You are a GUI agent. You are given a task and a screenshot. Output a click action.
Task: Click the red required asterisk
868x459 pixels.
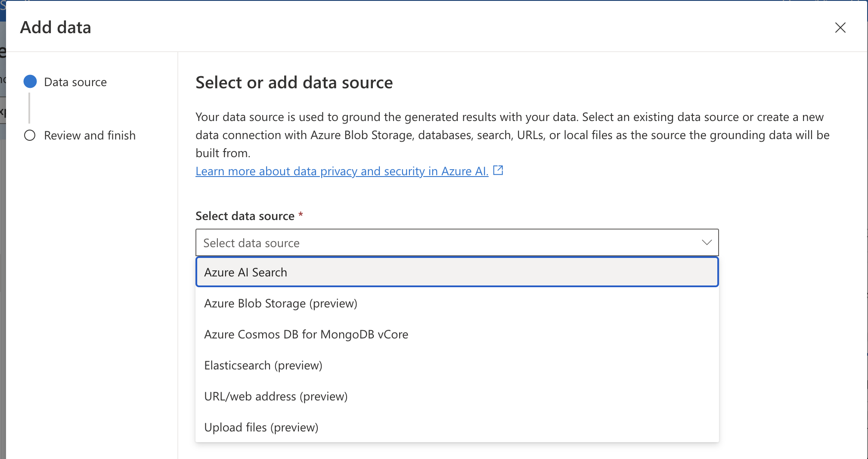pyautogui.click(x=301, y=214)
